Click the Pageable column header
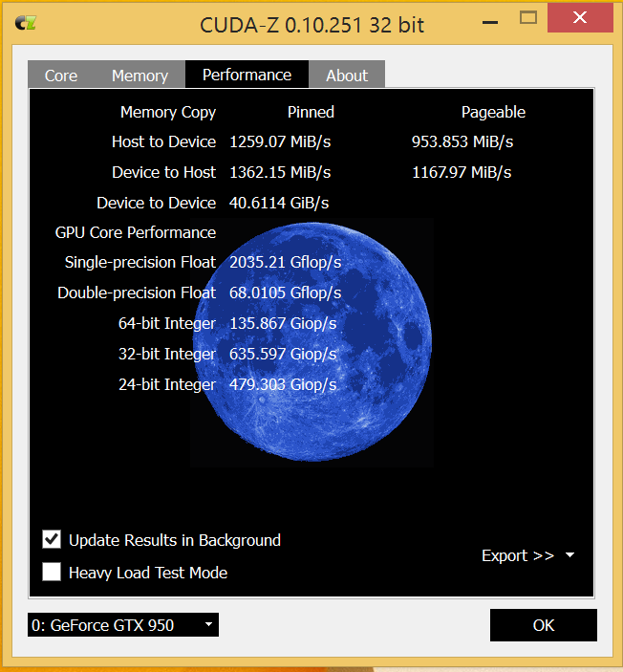 (x=493, y=112)
